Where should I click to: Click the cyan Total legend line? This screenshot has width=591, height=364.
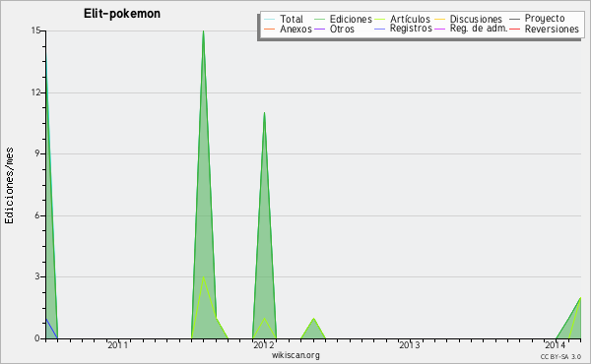[269, 20]
